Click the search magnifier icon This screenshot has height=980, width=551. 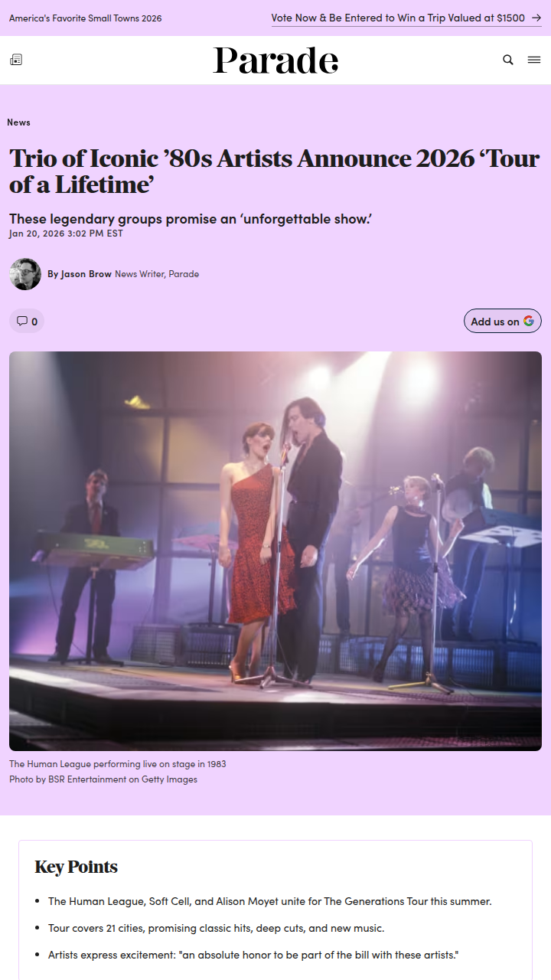point(508,60)
